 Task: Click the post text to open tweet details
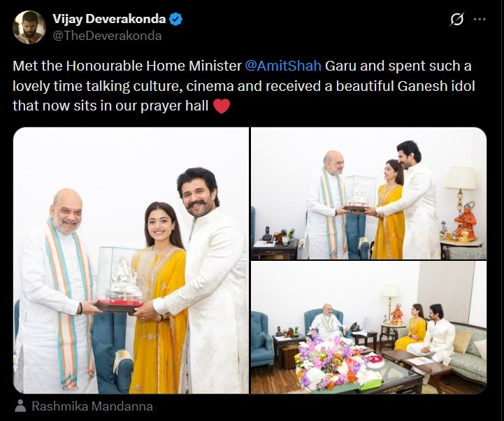(244, 86)
